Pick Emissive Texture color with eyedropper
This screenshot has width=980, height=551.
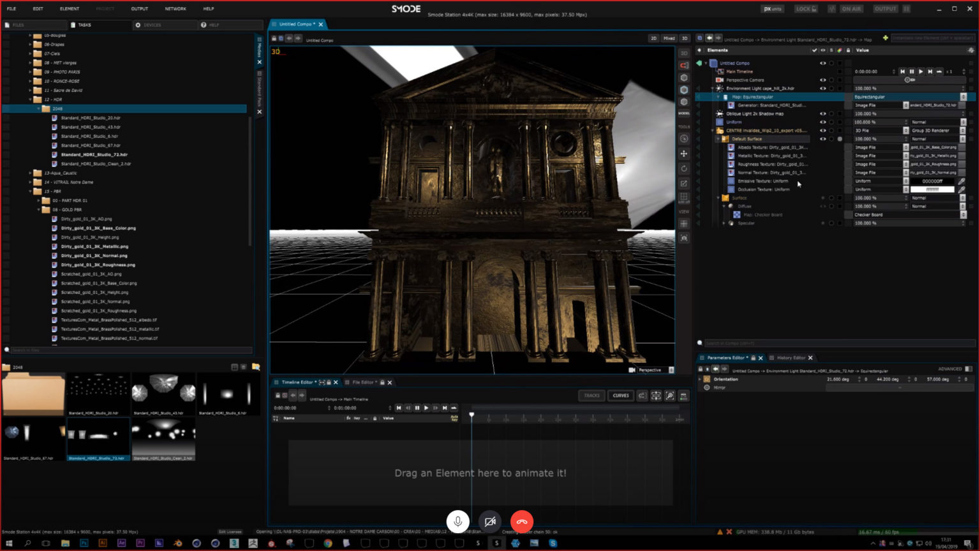click(961, 181)
